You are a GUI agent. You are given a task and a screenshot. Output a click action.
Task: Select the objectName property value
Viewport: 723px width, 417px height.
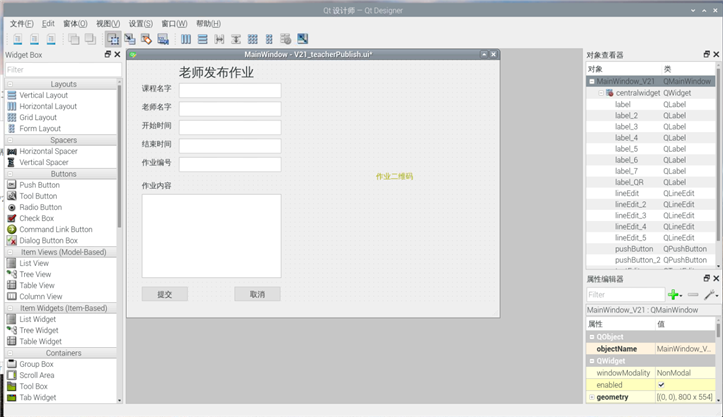[685, 349]
